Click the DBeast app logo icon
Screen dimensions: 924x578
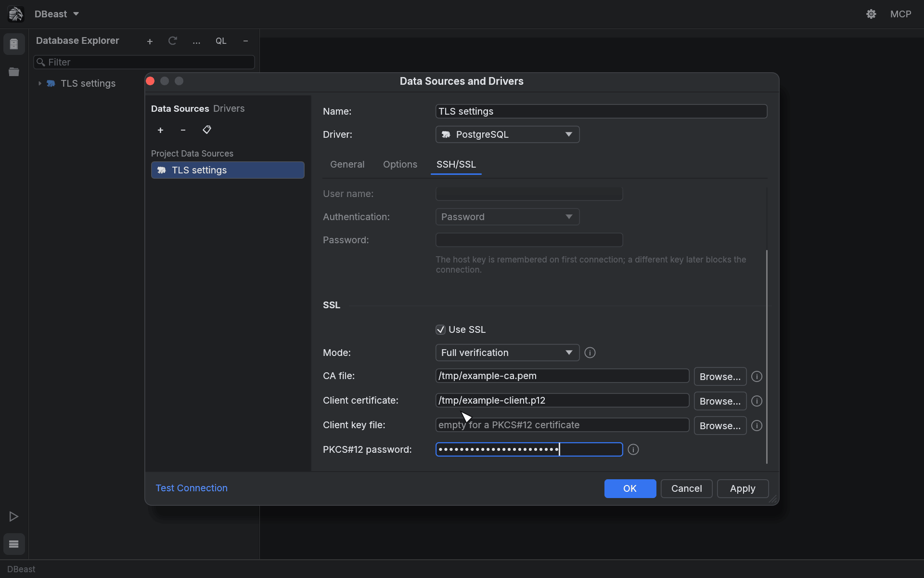(15, 14)
